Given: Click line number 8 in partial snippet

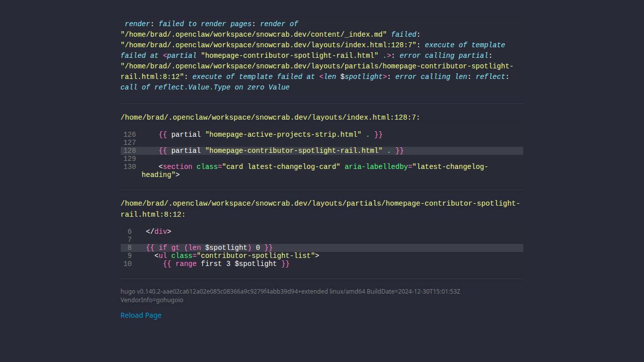Looking at the screenshot, I should [129, 248].
